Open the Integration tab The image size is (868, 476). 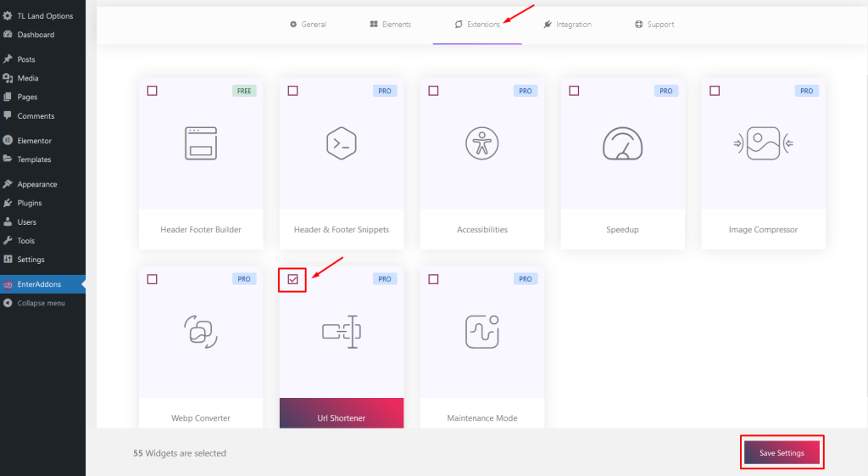click(567, 25)
